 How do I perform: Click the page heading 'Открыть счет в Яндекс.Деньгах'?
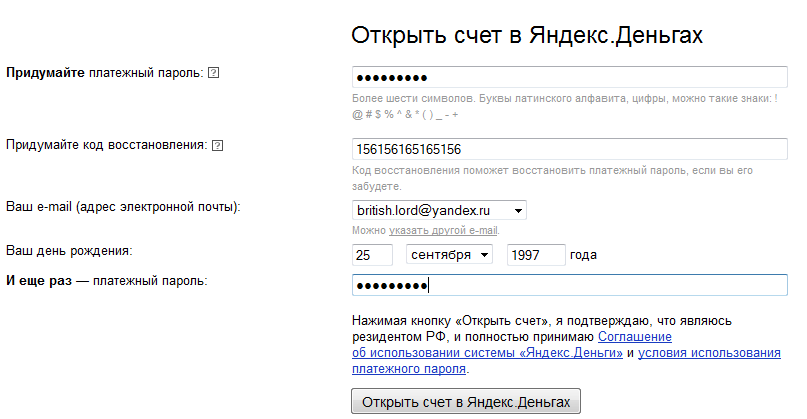tap(527, 36)
